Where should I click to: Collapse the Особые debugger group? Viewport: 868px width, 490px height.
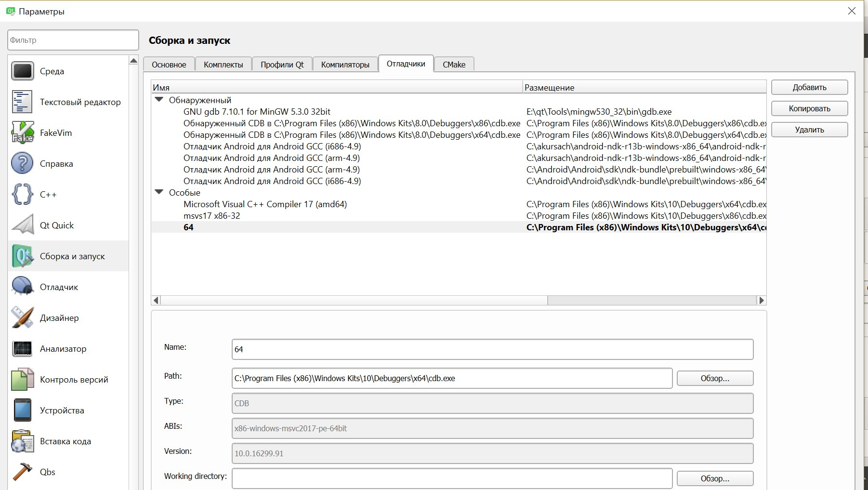pos(159,192)
